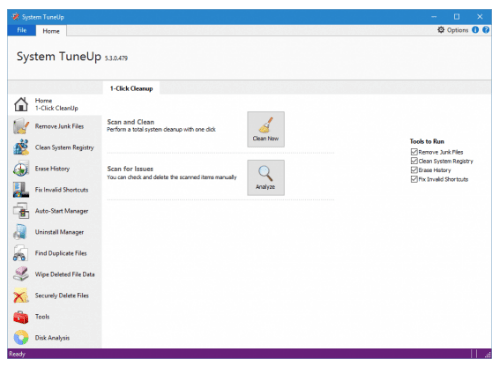
Task: Select the Erase History sidebar label
Action: 52,168
